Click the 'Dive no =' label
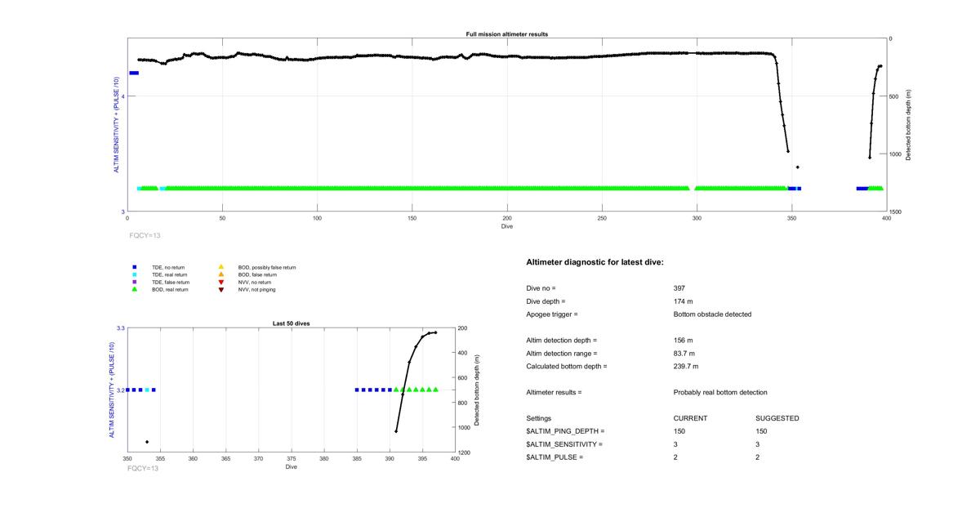 tap(541, 288)
